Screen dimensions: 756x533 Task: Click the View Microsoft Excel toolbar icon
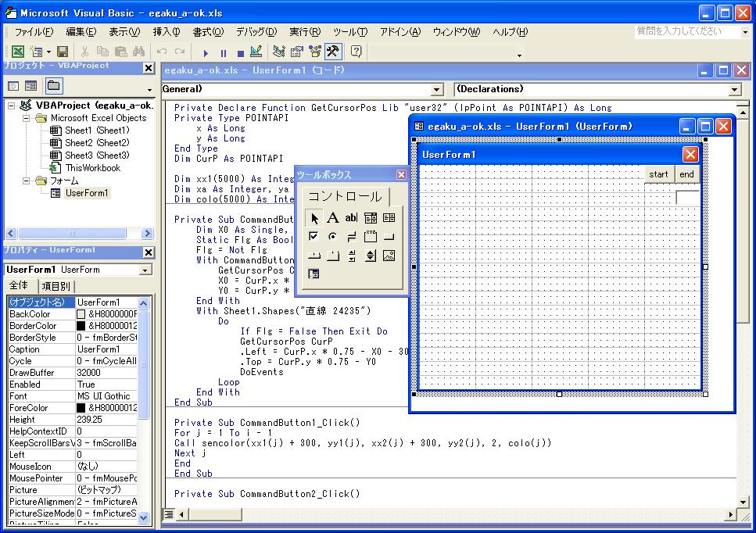pyautogui.click(x=17, y=51)
